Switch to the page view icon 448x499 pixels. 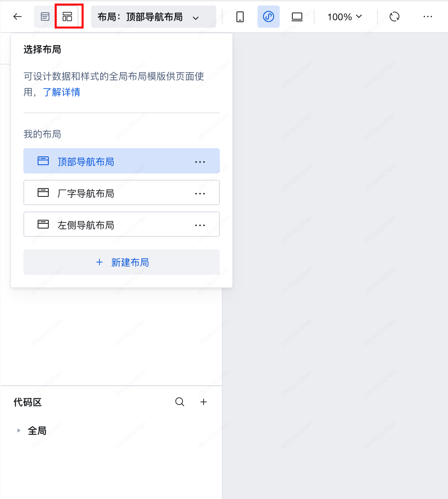click(x=45, y=17)
